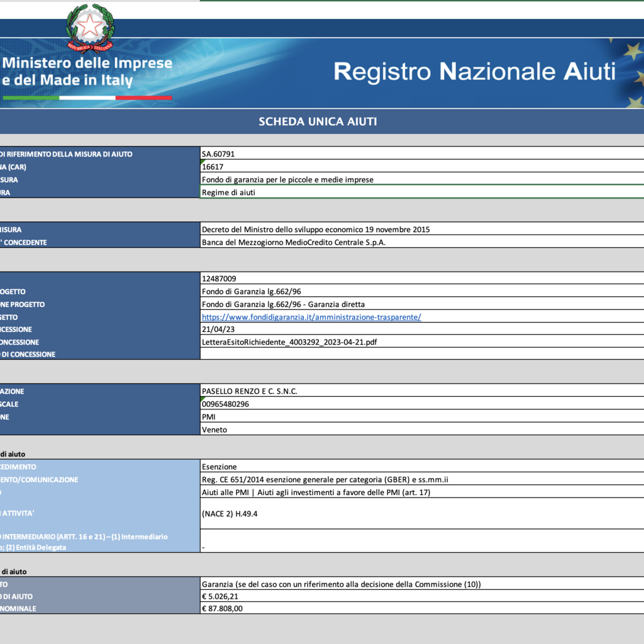Select the (NACE 2) H.49.4 cell
The height and width of the screenshot is (644, 644).
[x=421, y=514]
